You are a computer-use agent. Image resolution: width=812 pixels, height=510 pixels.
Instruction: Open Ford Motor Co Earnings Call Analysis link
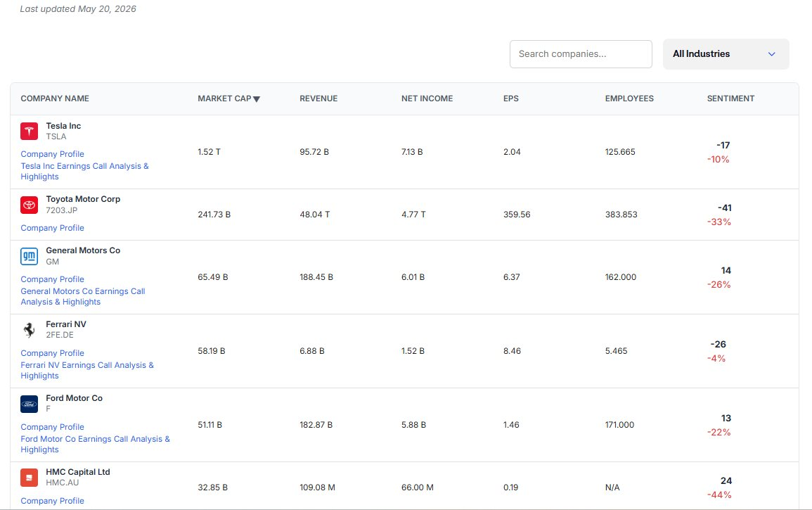coord(96,444)
